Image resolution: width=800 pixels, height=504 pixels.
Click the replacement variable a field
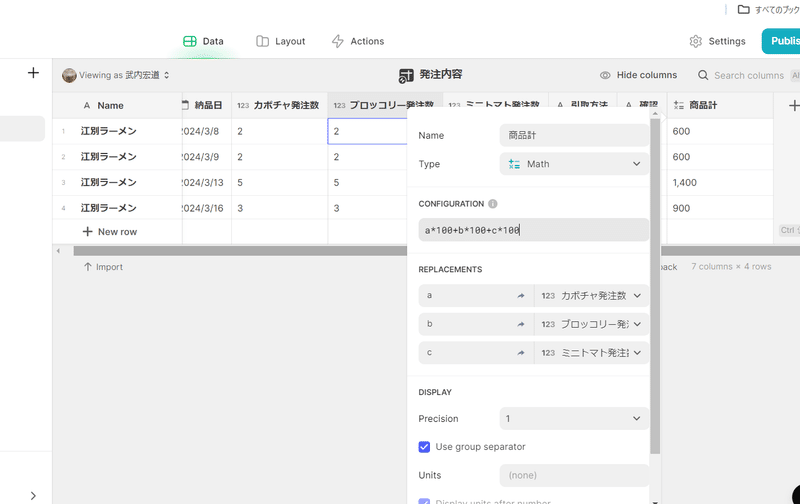476,295
